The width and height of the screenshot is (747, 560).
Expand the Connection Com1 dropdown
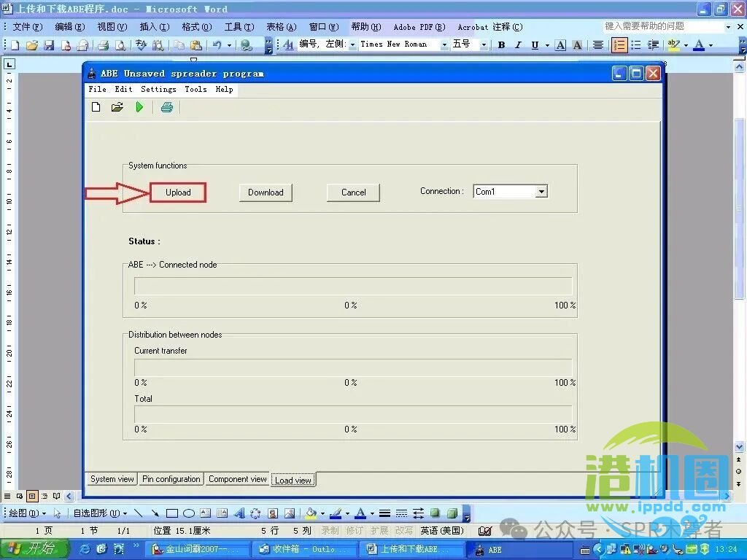[x=541, y=192]
